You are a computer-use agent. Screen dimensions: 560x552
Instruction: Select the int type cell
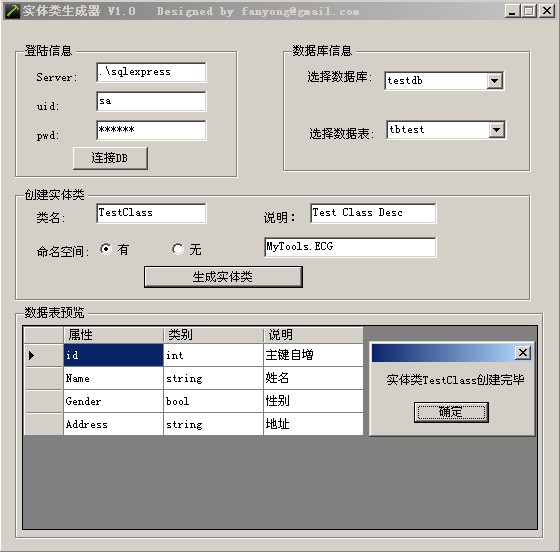pos(213,355)
